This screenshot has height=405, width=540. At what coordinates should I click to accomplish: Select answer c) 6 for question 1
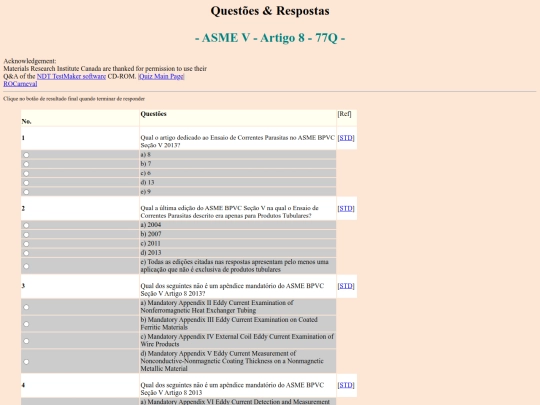[x=26, y=174]
